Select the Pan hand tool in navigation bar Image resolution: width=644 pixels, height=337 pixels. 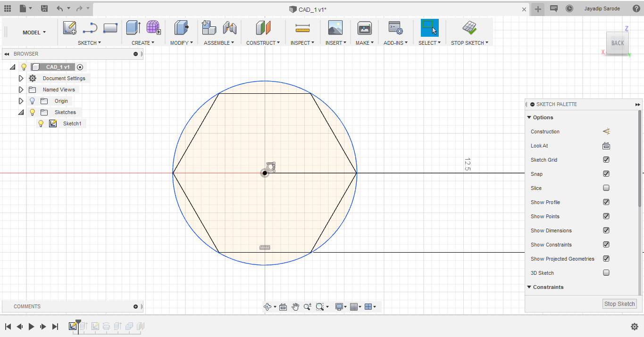[x=295, y=307]
